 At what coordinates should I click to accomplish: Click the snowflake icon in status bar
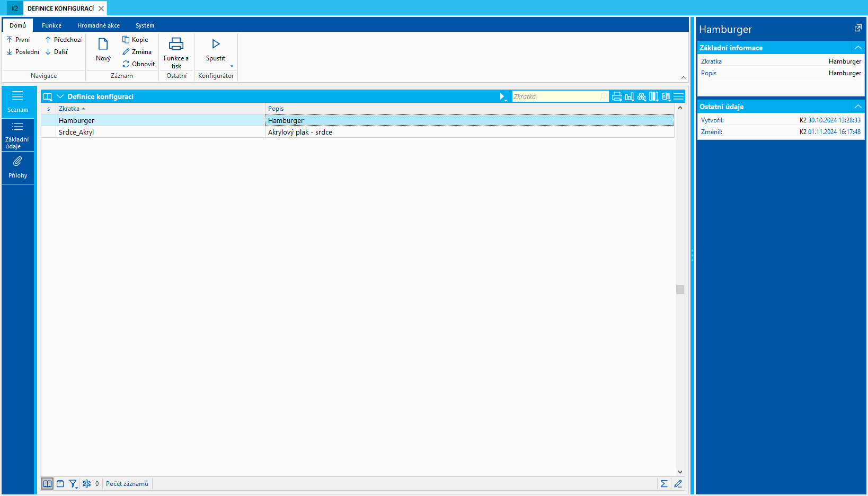pyautogui.click(x=87, y=483)
